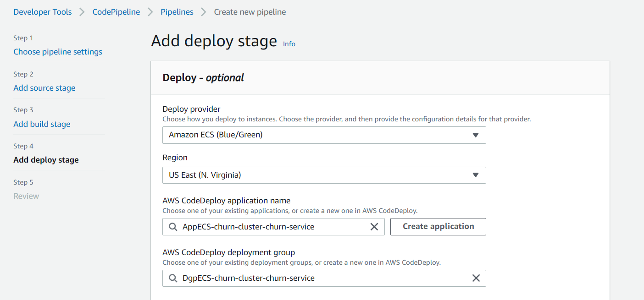
Task: Open the Info link beside Add deploy stage
Action: (289, 44)
